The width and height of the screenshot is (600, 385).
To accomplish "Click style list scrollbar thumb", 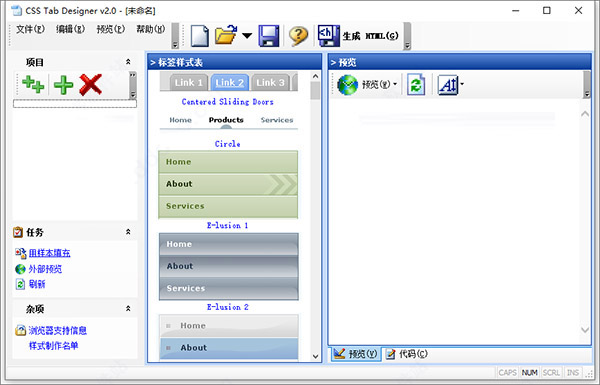I will tap(315, 91).
